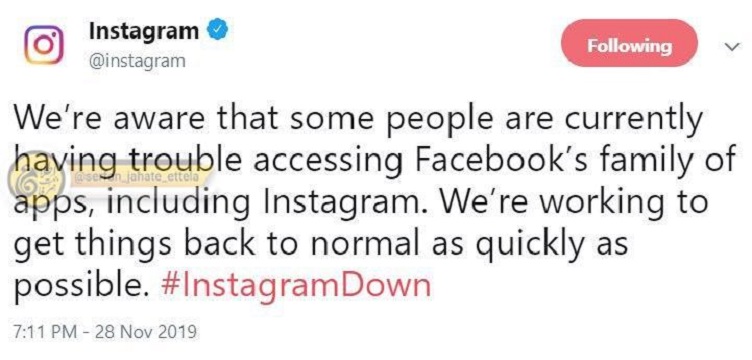Toggle the red Following button
The image size is (752, 360).
click(x=629, y=45)
